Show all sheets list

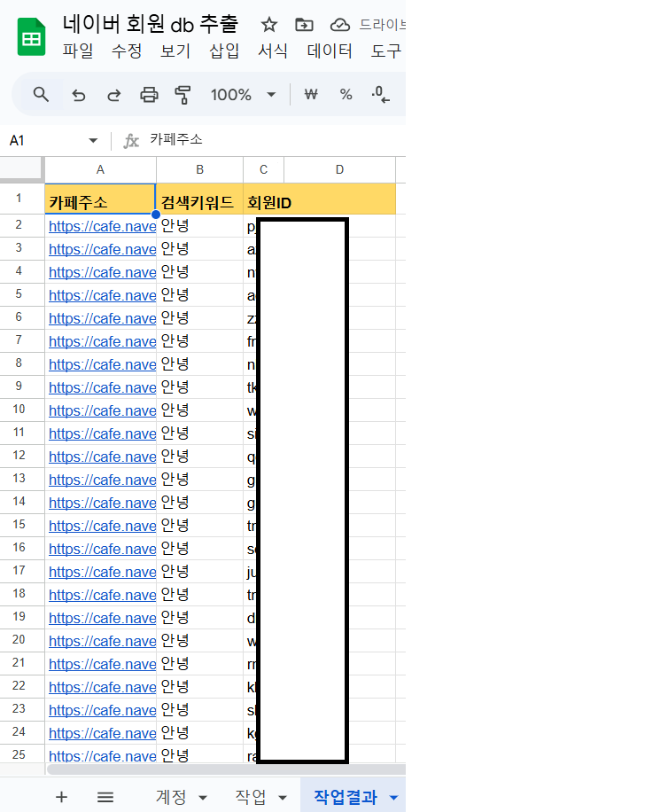[x=105, y=797]
